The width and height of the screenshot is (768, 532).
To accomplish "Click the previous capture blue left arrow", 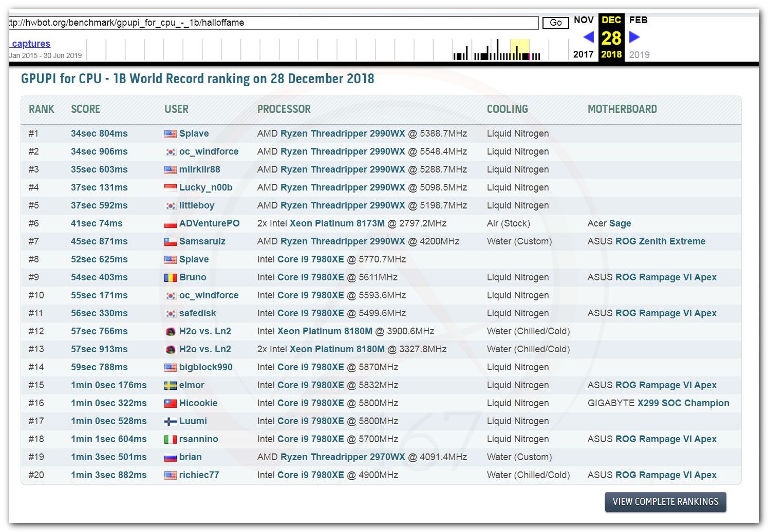I will tap(589, 37).
